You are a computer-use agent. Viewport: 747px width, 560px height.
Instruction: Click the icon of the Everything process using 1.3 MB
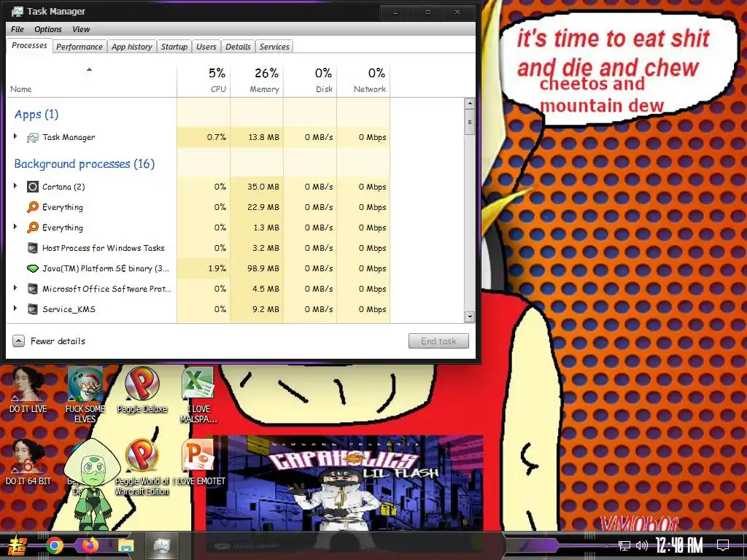32,227
